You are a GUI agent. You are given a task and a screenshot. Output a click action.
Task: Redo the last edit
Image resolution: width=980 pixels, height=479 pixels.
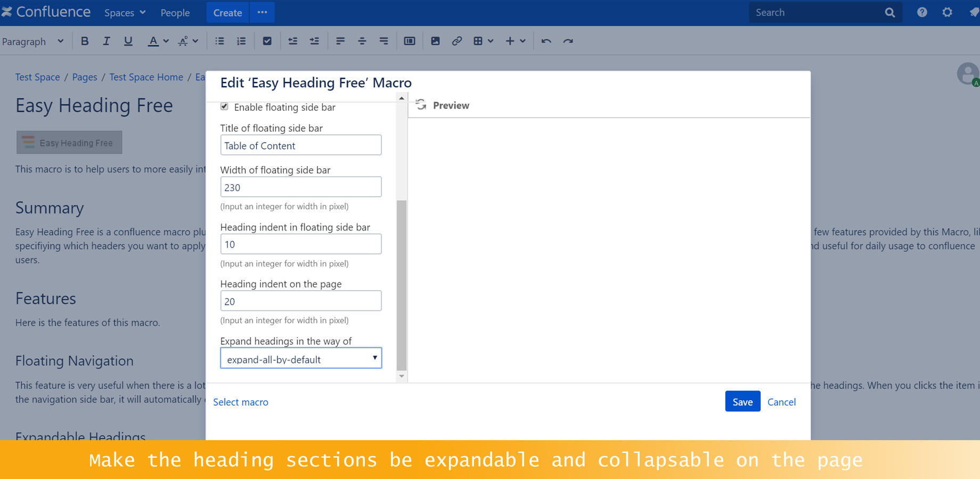(568, 41)
